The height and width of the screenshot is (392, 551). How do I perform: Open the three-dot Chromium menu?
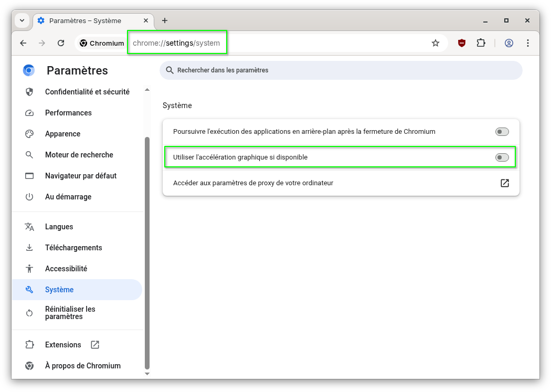(x=527, y=43)
